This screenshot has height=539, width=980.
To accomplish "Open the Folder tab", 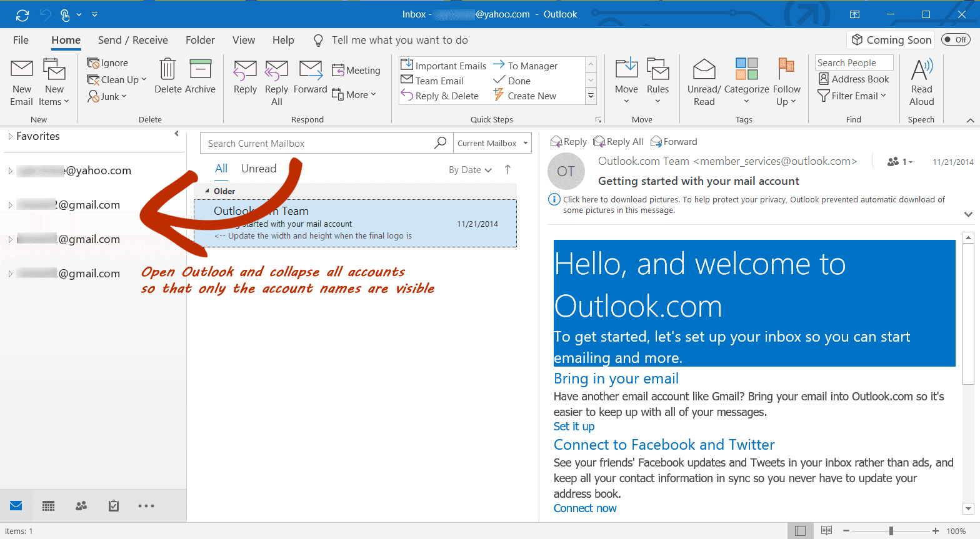I will coord(200,40).
